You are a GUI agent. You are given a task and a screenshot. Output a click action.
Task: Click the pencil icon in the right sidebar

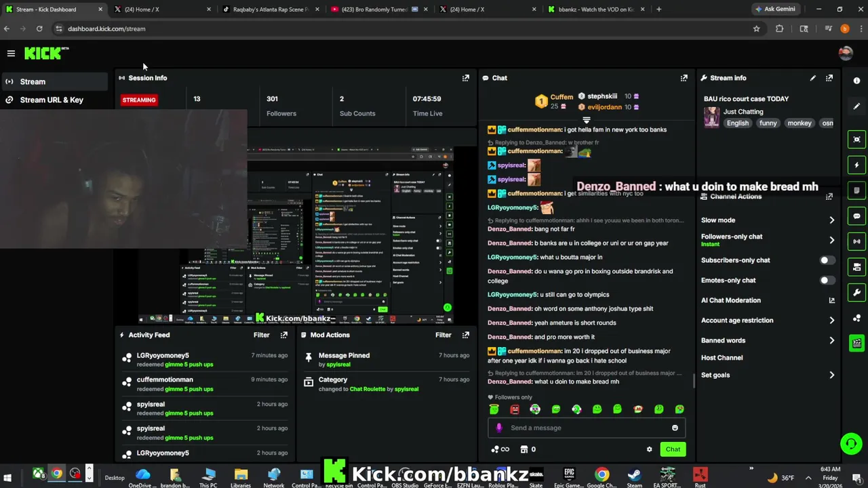tap(856, 106)
